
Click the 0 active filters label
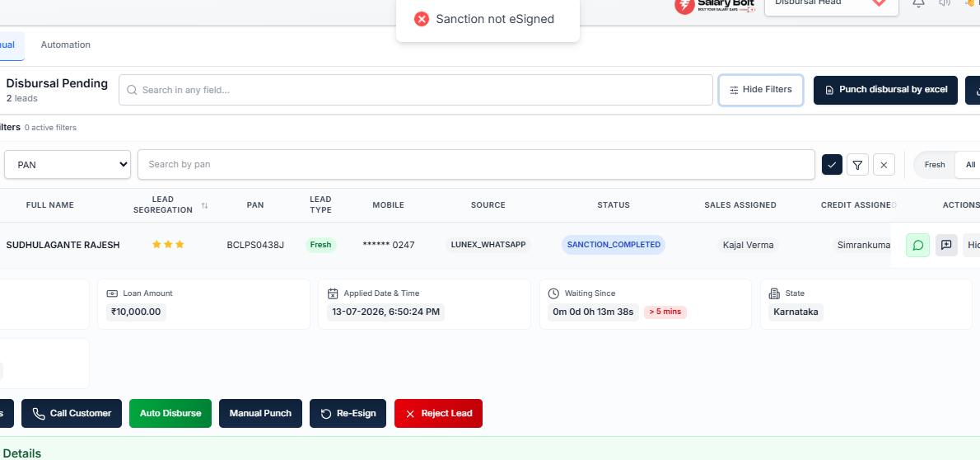[x=50, y=128]
